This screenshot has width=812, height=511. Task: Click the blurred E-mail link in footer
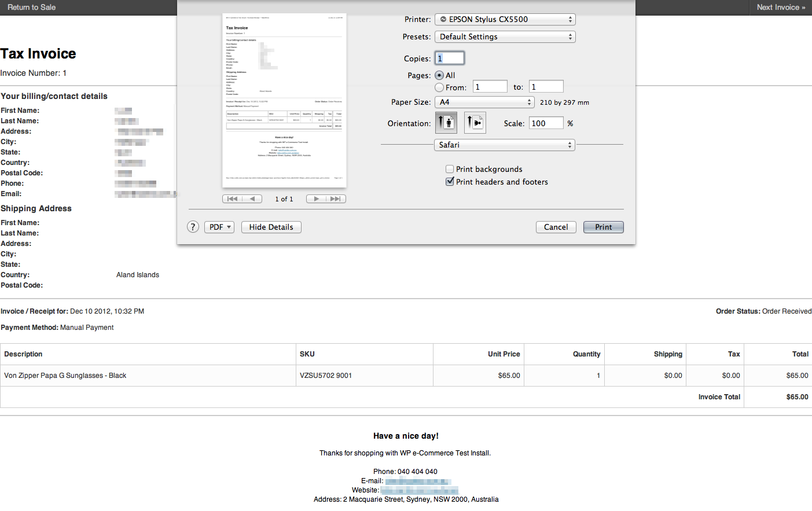[x=417, y=481]
